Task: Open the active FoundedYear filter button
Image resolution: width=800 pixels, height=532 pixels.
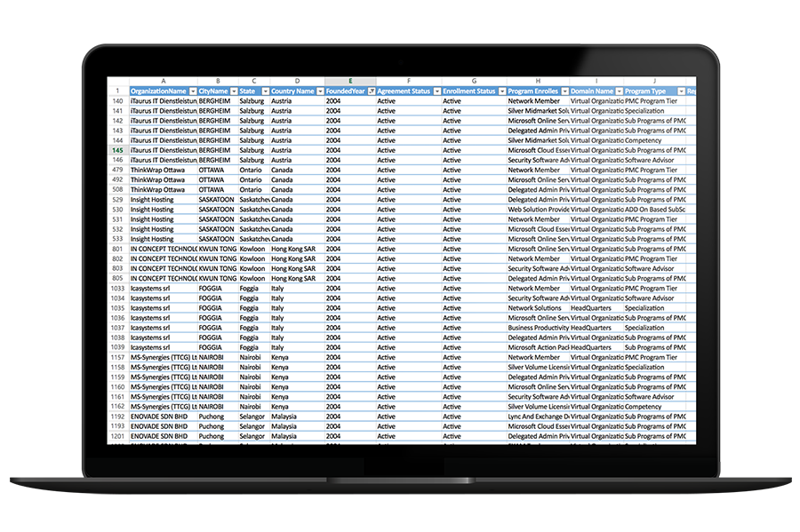Action: [x=372, y=91]
